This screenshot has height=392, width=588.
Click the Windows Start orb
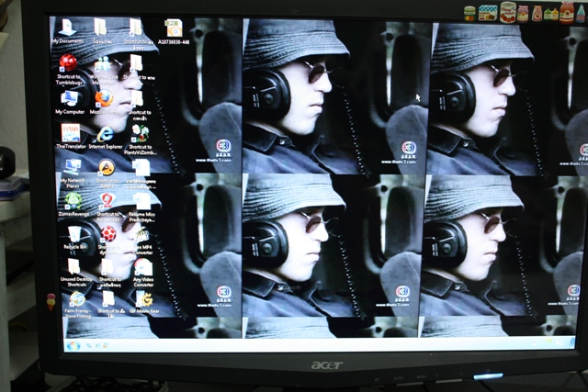tap(73, 345)
